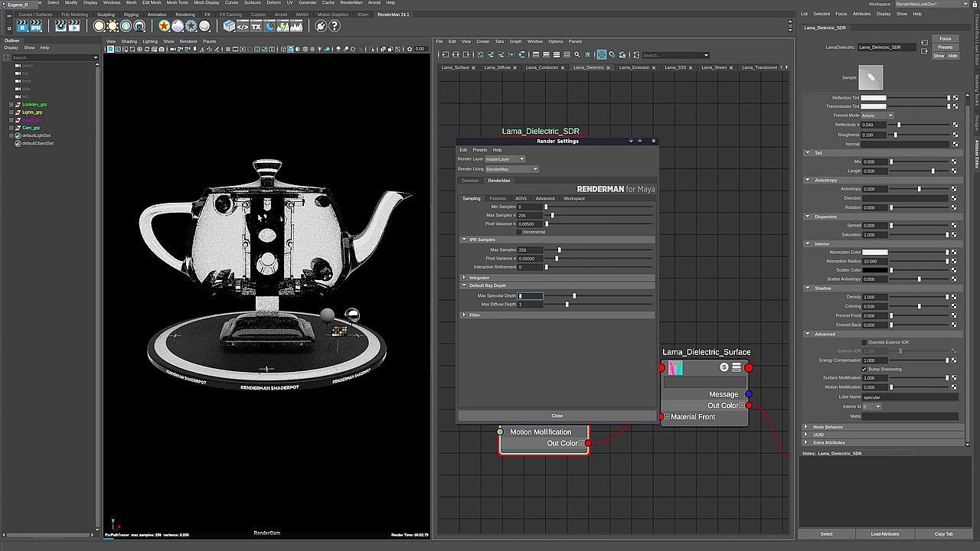
Task: Click the Max Specular Depth input field
Action: pyautogui.click(x=531, y=295)
